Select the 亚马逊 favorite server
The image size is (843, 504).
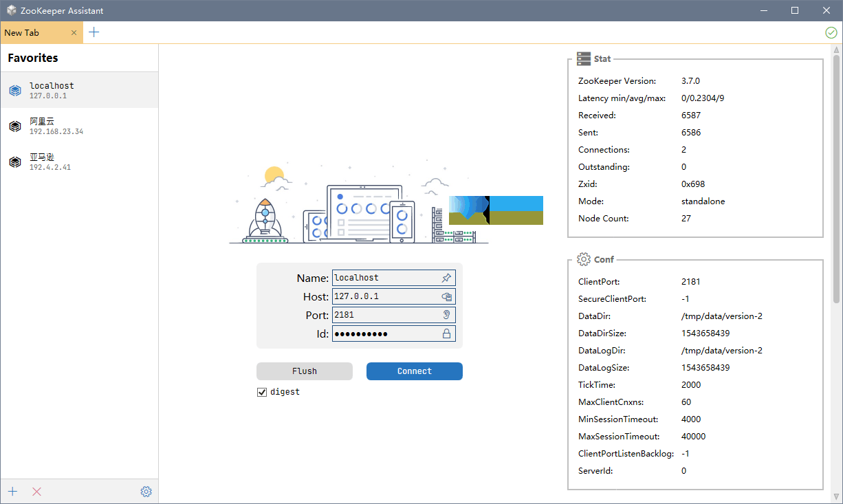(79, 162)
